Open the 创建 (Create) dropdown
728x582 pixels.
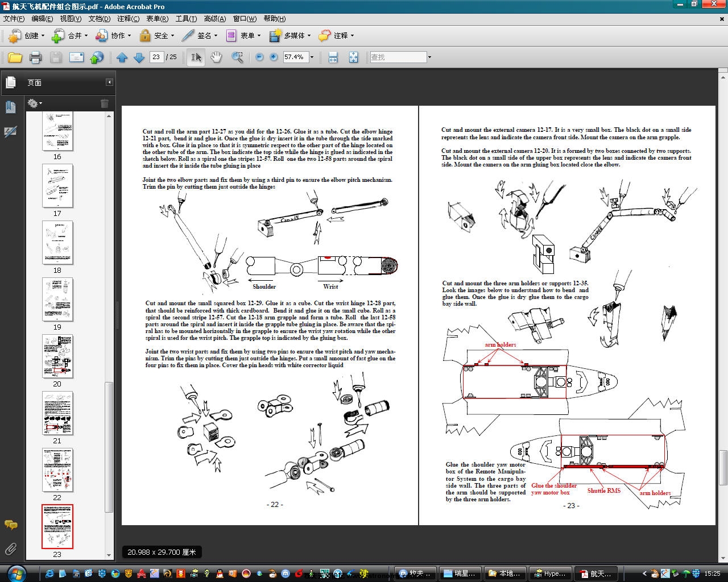26,36
